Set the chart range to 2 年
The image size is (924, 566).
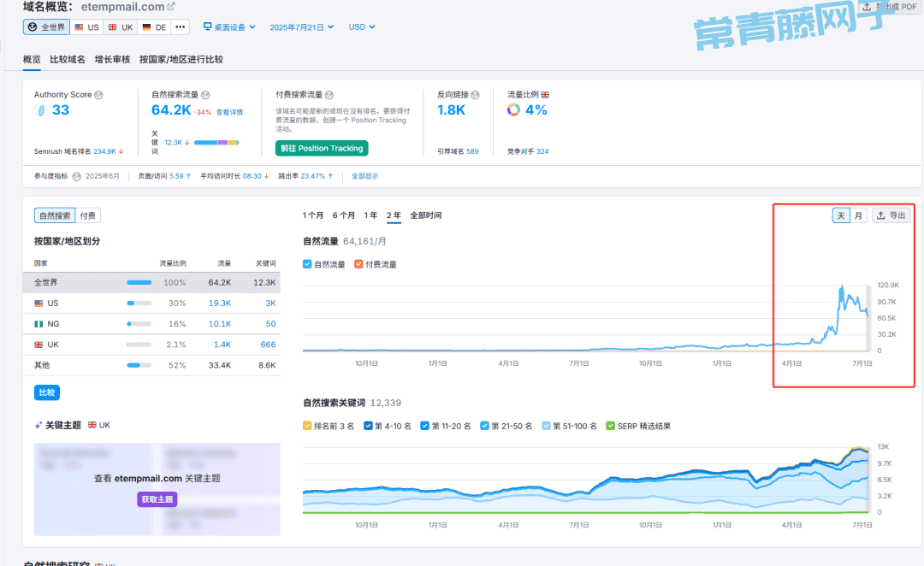[x=394, y=215]
